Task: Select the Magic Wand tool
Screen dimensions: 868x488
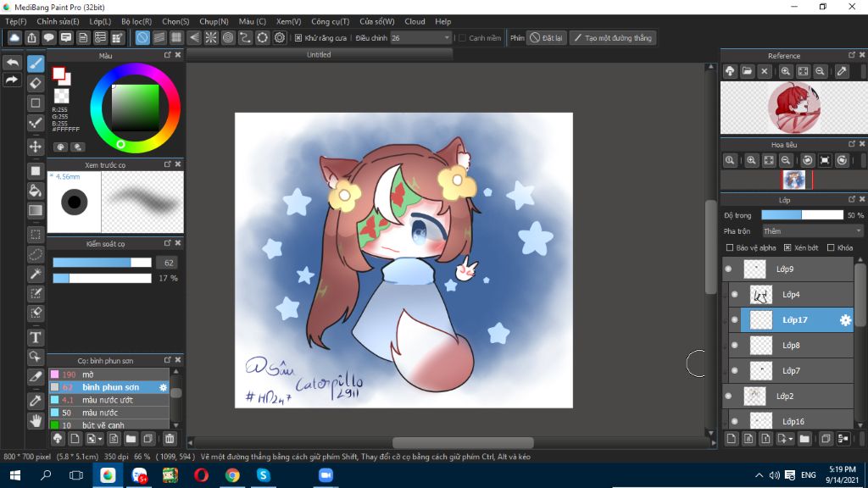Action: [x=36, y=274]
